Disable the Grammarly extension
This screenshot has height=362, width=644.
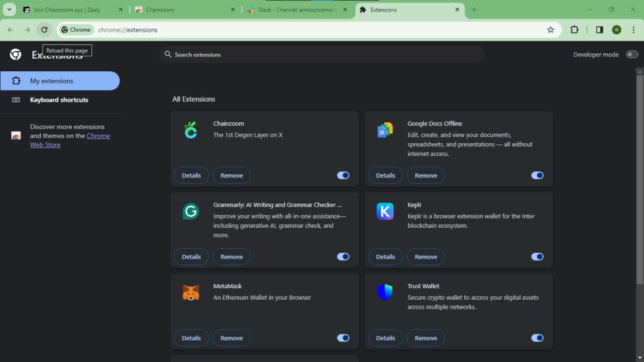(x=343, y=257)
